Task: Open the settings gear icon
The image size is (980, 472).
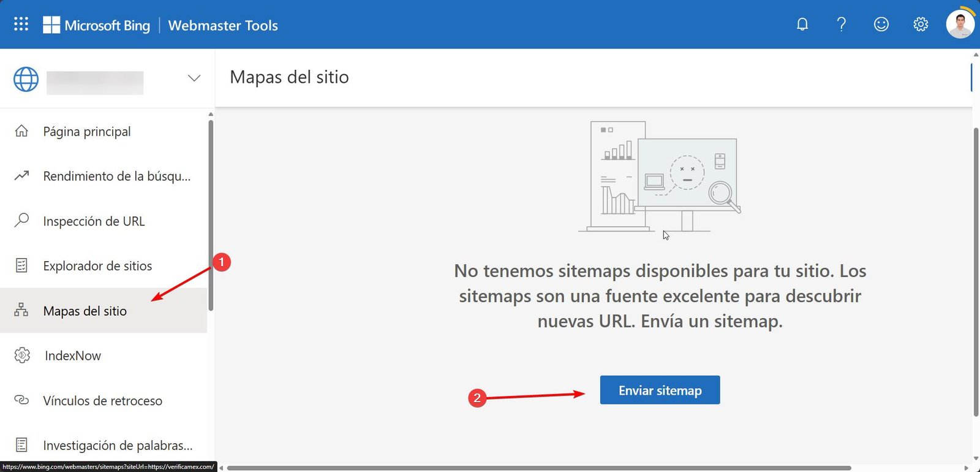Action: point(921,25)
